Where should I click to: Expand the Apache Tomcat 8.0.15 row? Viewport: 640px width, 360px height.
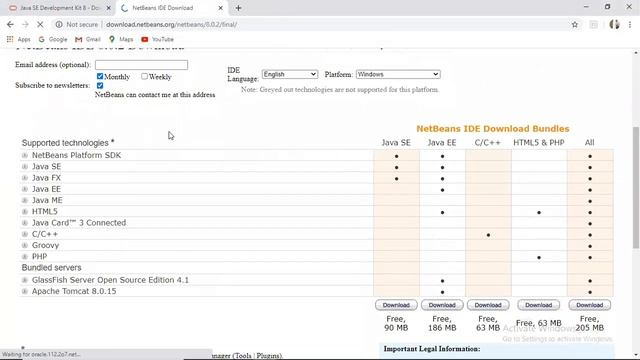[x=25, y=291]
